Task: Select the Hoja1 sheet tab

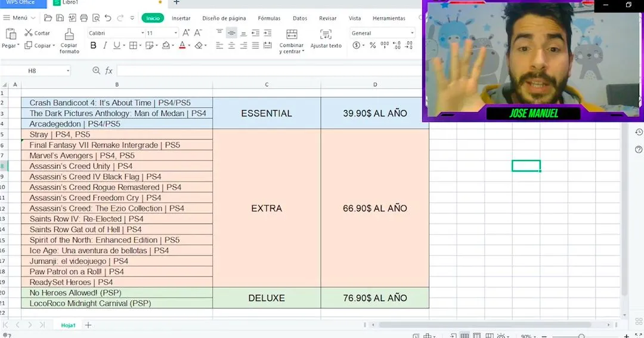Action: point(68,325)
